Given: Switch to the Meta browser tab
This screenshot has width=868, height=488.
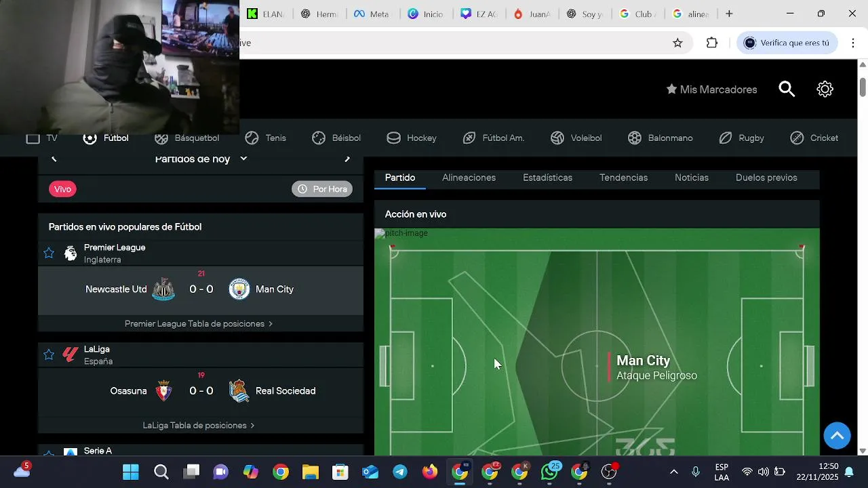Looking at the screenshot, I should click(x=372, y=14).
